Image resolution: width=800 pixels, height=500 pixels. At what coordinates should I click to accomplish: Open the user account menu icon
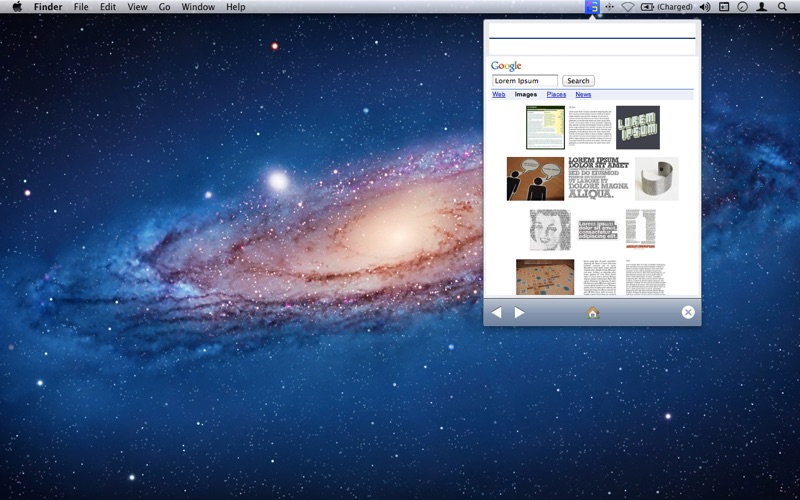[762, 7]
